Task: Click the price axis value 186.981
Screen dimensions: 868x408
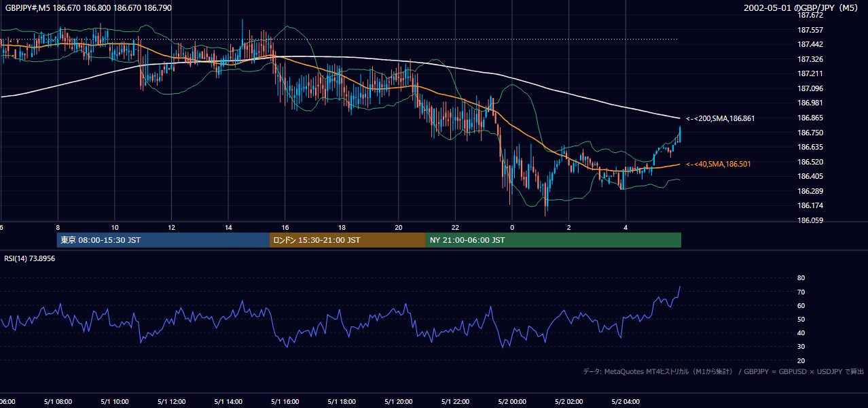Action: (809, 103)
